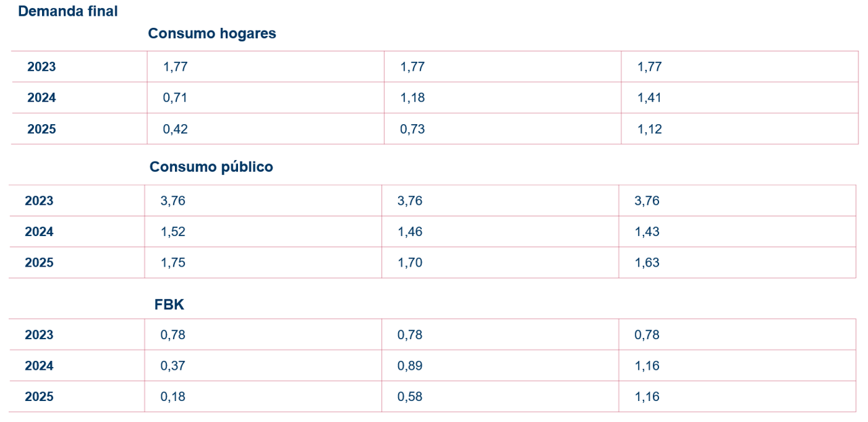
Task: Click the 1,75 value in Consumo público 2025
Action: click(173, 263)
